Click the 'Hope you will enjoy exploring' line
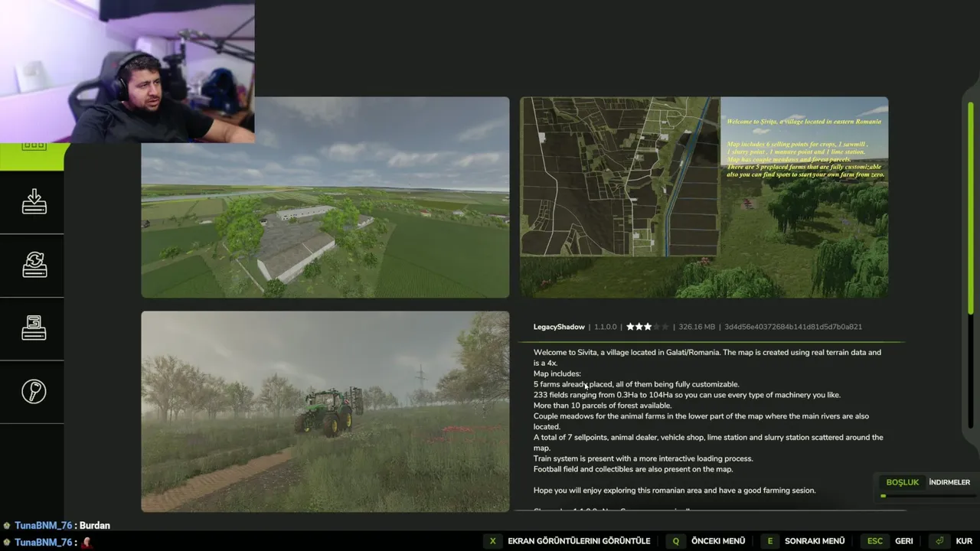Viewport: 980px width, 551px height. 675,491
